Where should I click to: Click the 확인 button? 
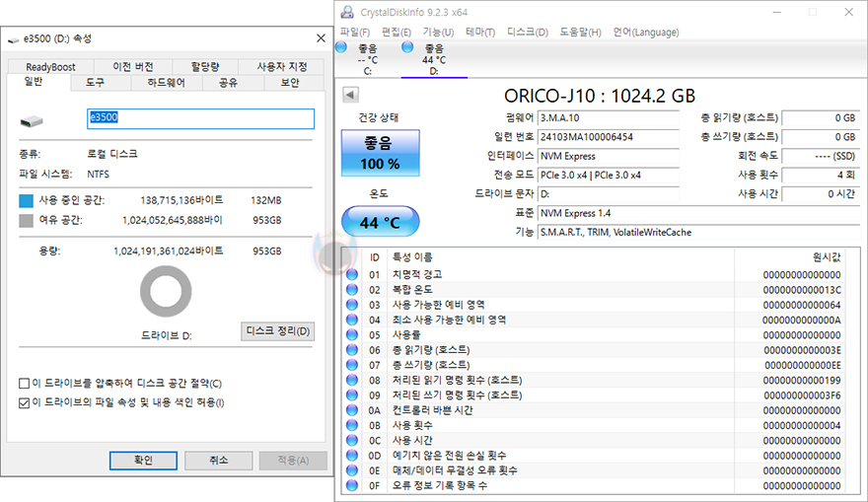point(143,460)
